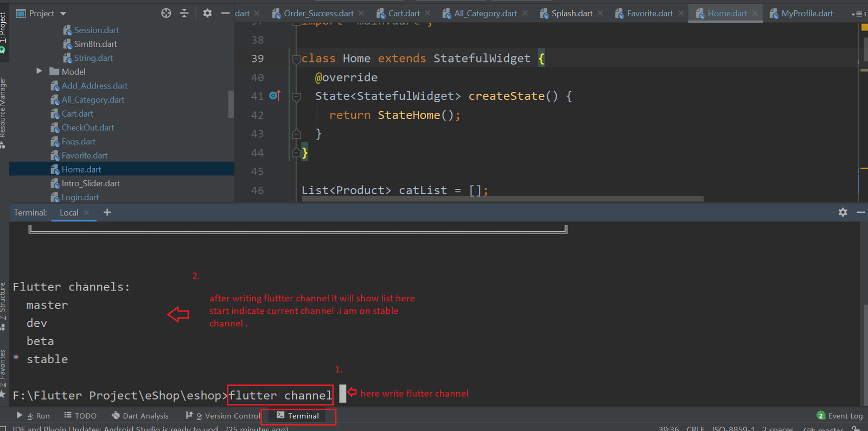Open the Event Log notification
This screenshot has width=868, height=431.
coord(839,416)
